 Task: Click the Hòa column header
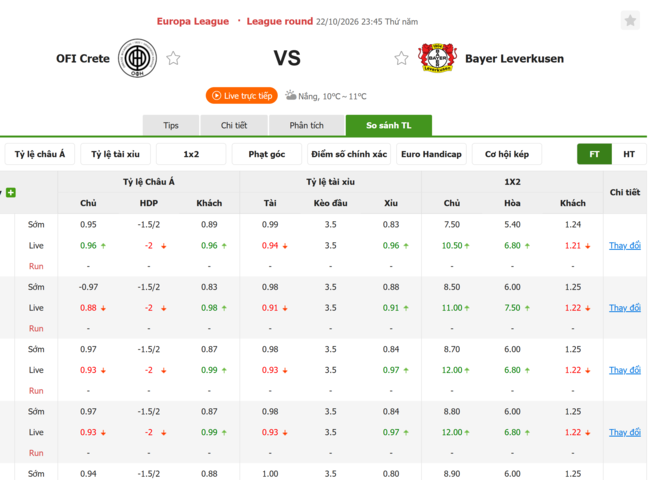(x=512, y=203)
